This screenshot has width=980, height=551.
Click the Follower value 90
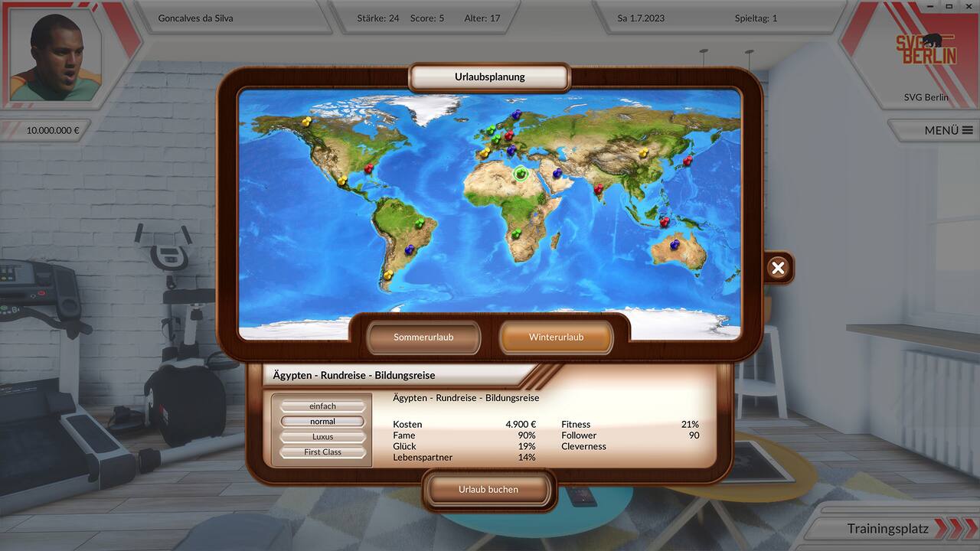tap(694, 435)
